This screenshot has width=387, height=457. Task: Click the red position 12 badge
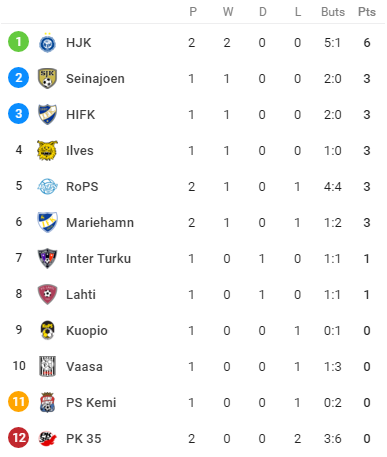(18, 437)
